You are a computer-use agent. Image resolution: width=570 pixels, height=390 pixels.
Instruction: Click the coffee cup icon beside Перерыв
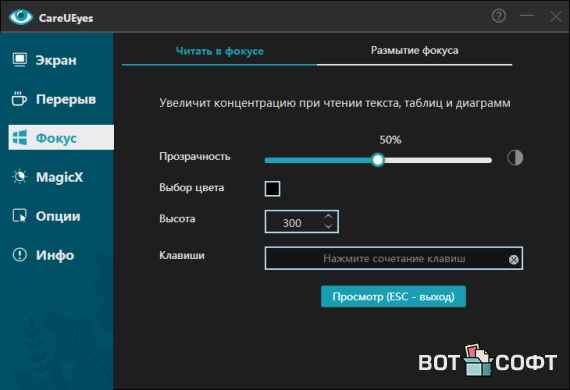(19, 99)
